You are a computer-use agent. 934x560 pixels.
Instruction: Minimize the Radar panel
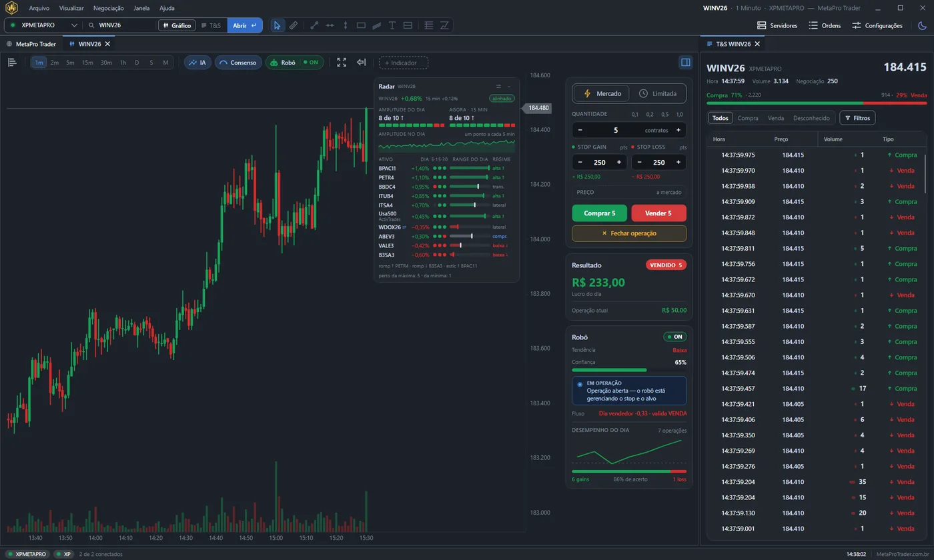[509, 86]
